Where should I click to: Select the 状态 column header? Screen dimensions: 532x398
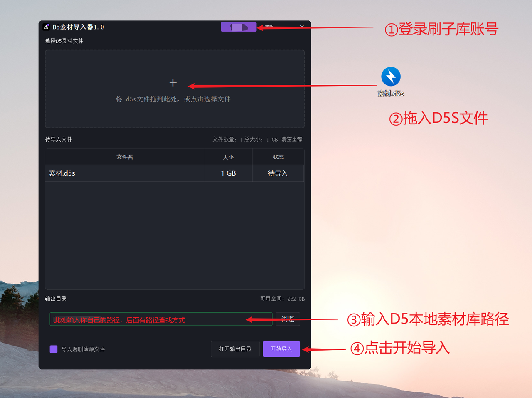[278, 156]
